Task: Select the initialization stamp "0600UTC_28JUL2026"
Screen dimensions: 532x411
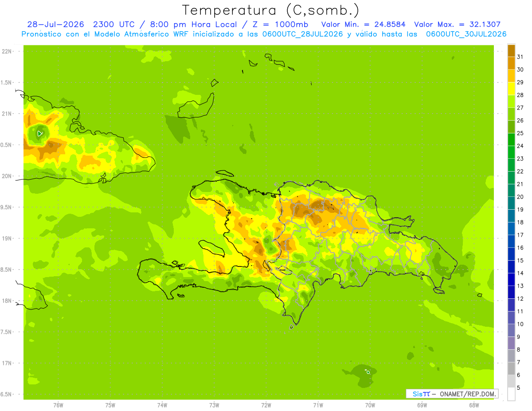Action: coord(303,34)
